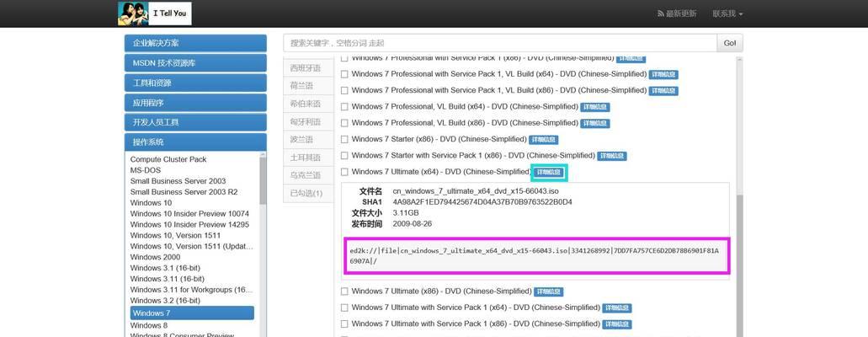Select Windows 3.2 (16-bit)

click(165, 301)
